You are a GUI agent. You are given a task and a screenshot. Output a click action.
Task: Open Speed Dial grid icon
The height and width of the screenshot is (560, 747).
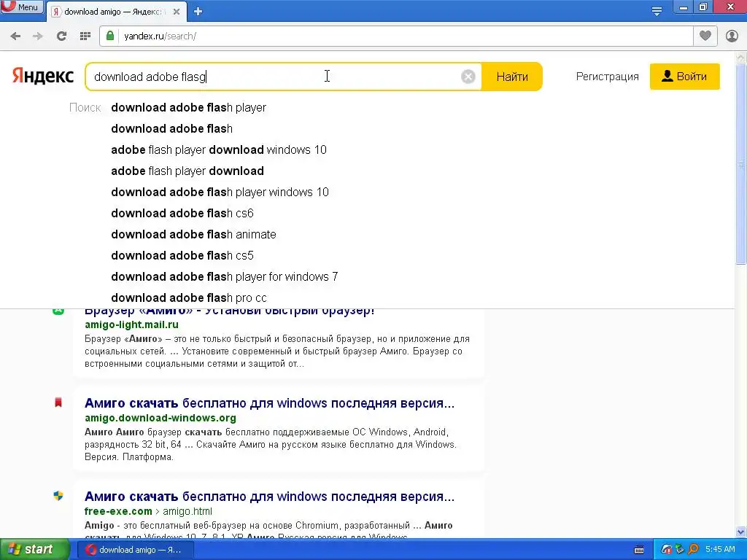(x=85, y=36)
